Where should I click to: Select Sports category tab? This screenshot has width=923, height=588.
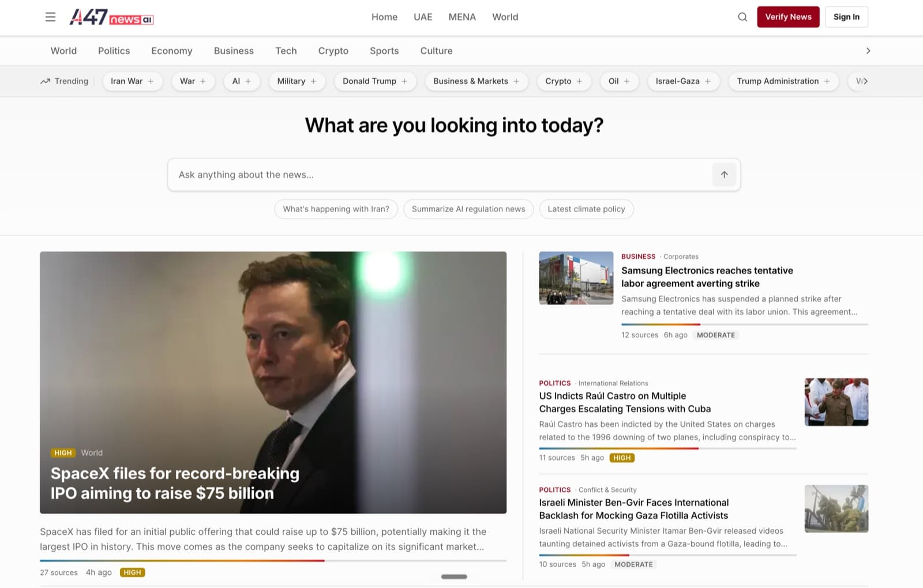tap(384, 51)
